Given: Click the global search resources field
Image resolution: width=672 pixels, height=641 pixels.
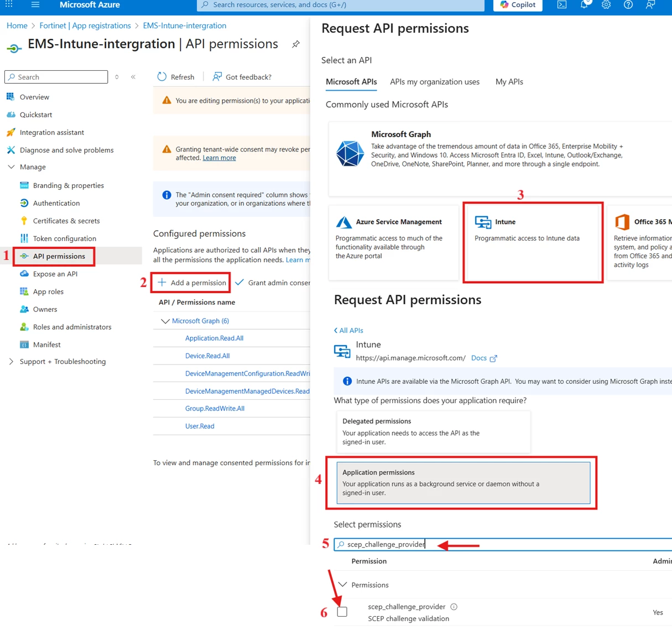Looking at the screenshot, I should point(341,5).
